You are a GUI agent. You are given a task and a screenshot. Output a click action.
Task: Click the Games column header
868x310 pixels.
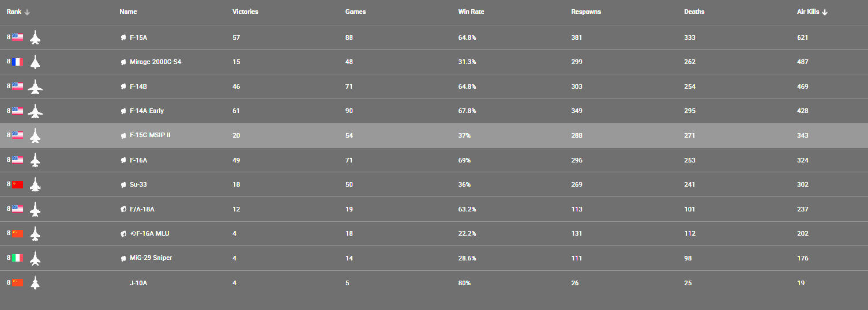click(x=355, y=12)
